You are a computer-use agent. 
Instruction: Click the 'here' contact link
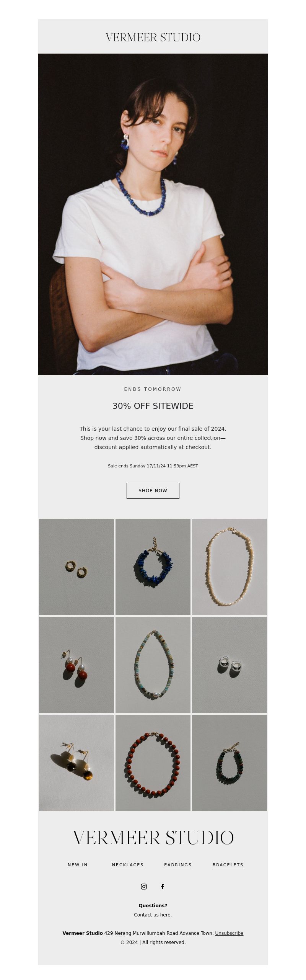165,915
